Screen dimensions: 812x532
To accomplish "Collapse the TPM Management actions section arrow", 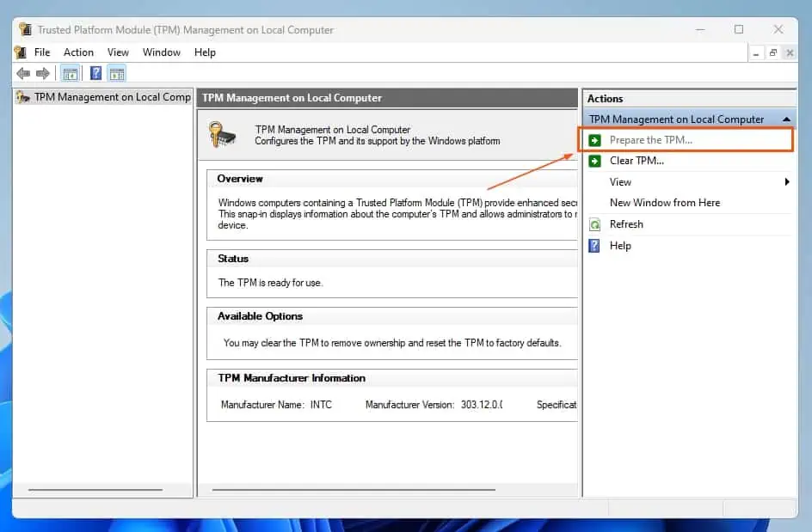I will click(x=786, y=119).
